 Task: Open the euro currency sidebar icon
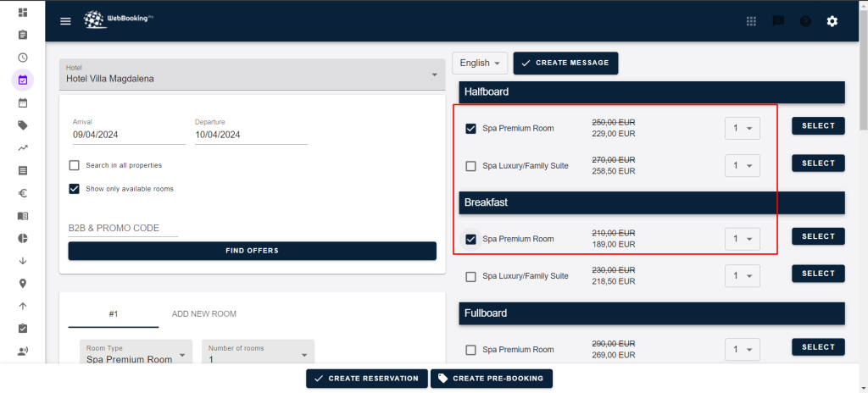click(x=23, y=193)
